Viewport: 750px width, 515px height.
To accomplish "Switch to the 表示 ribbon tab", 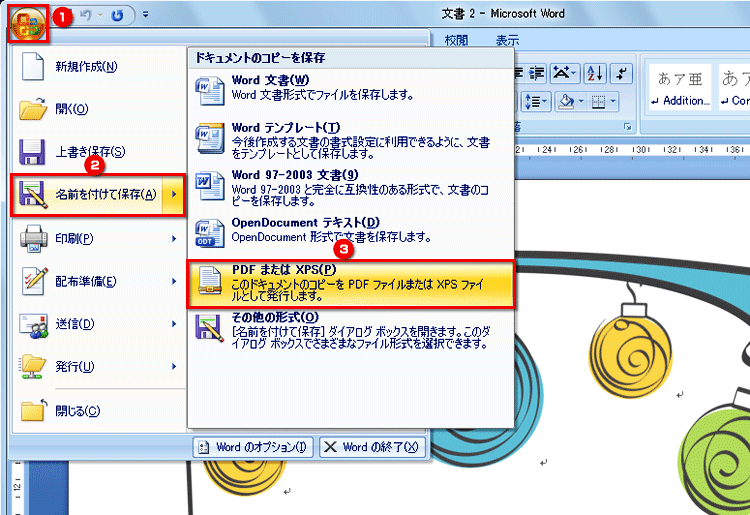I will tap(507, 40).
